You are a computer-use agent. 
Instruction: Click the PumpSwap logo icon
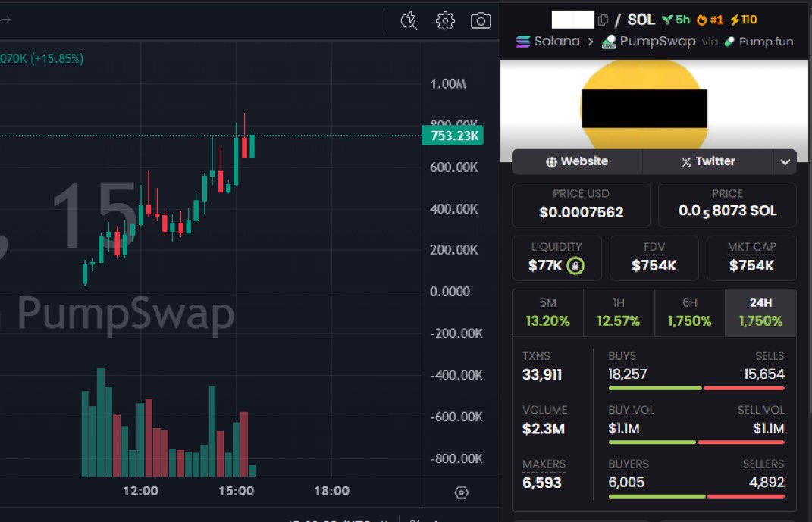coord(609,42)
